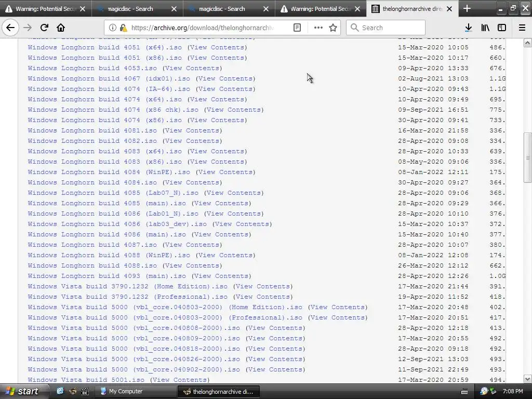
Task: Click the forward navigation arrow
Action: pos(28,28)
